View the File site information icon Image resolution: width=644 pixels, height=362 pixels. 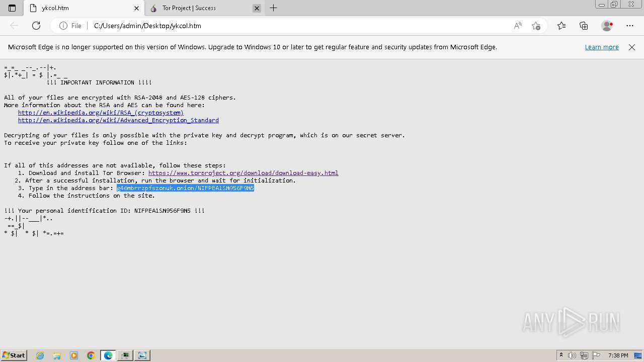click(70, 26)
